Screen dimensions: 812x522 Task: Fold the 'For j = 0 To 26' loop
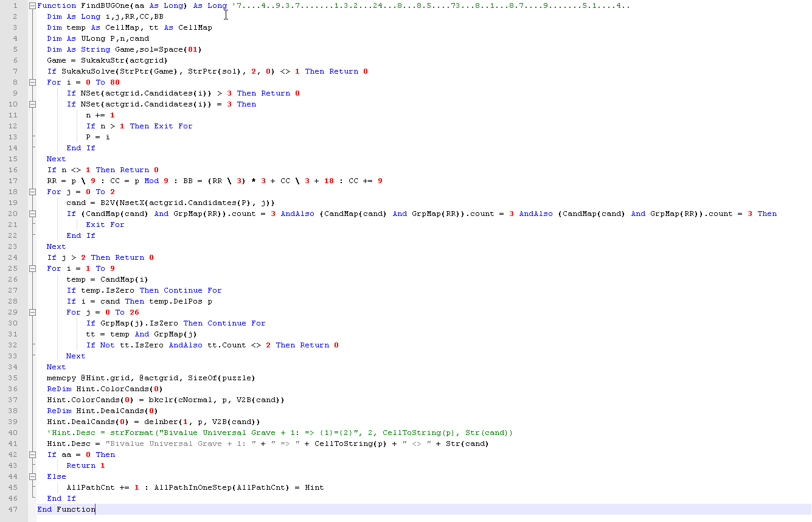click(x=32, y=312)
